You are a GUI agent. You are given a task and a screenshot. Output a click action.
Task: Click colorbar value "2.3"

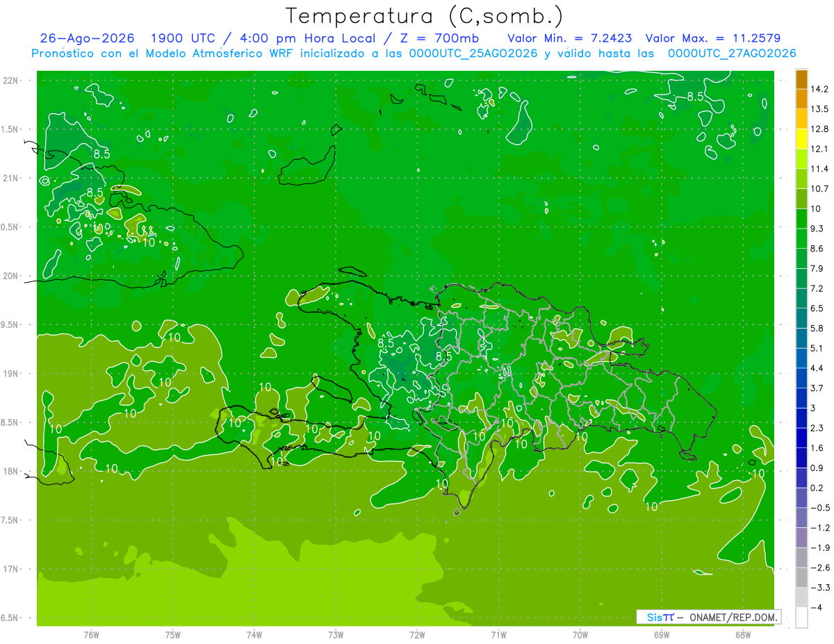[817, 428]
